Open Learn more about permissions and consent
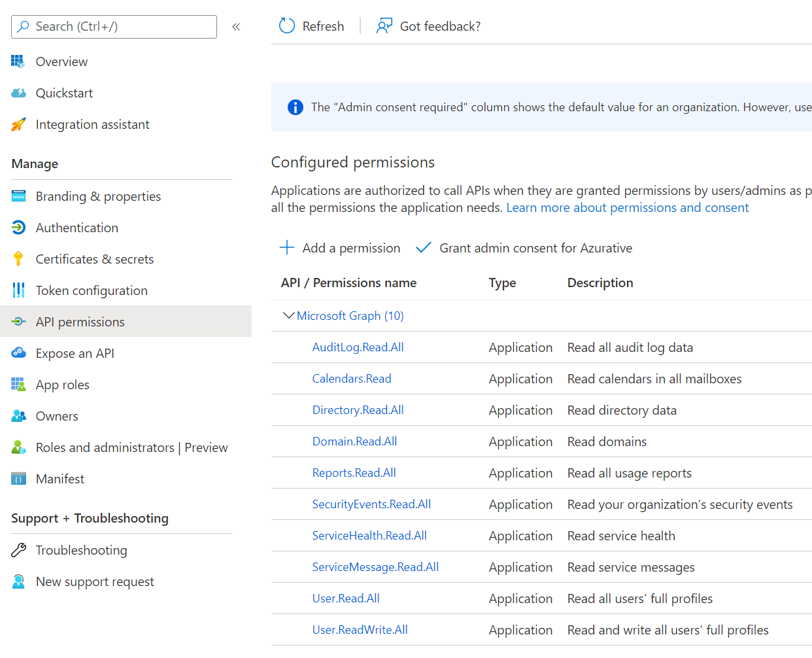Image resolution: width=812 pixels, height=658 pixels. 628,207
